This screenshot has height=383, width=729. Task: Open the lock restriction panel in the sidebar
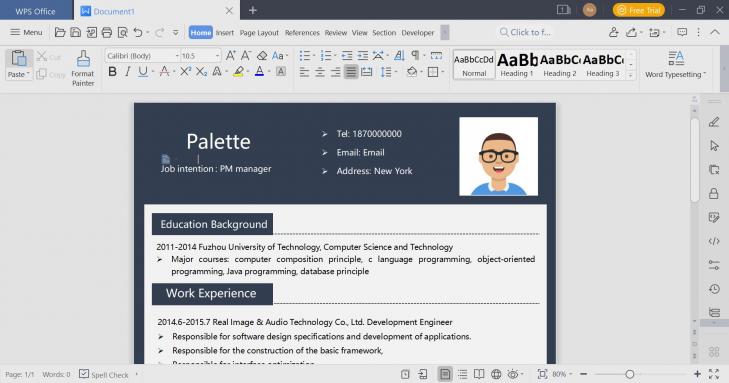pyautogui.click(x=714, y=193)
